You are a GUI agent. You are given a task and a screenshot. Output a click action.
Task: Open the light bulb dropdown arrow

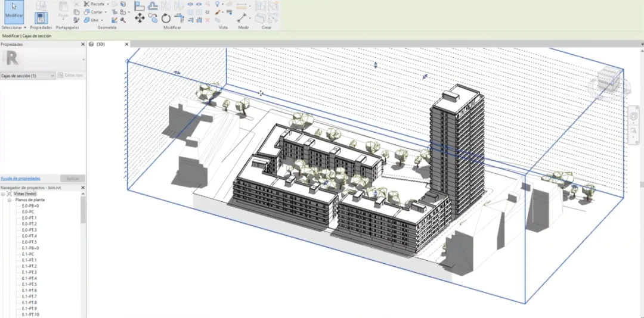coord(222,4)
